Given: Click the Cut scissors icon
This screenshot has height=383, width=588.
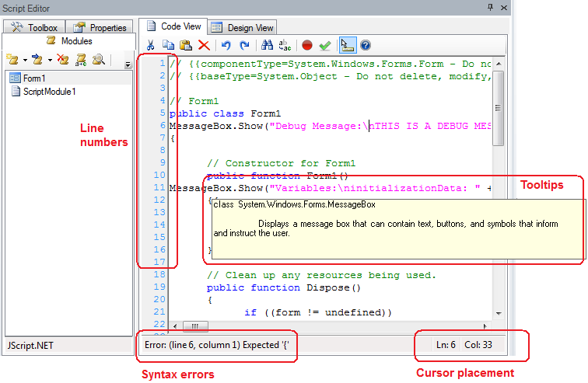Looking at the screenshot, I should coord(150,46).
